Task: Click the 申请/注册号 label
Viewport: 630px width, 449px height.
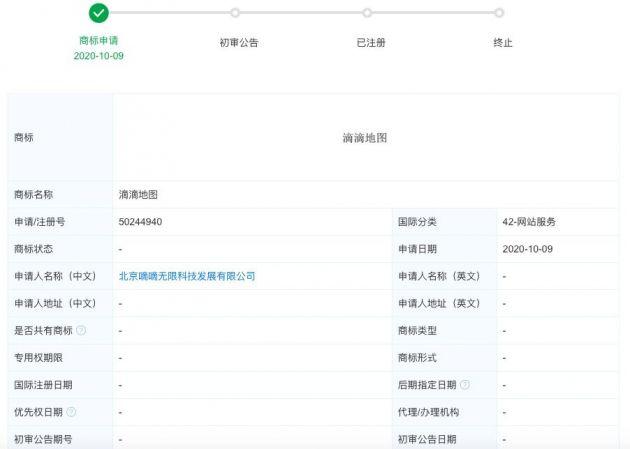Action: [x=39, y=222]
